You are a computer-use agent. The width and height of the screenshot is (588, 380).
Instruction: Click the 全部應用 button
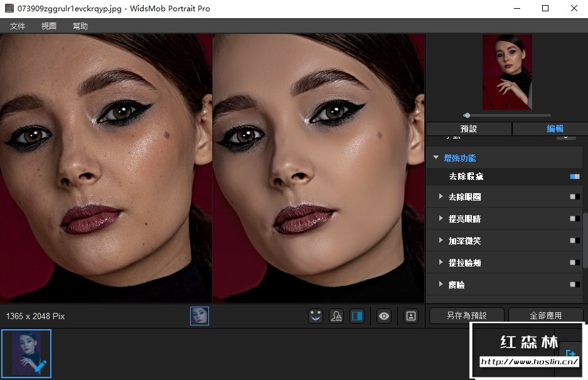(545, 315)
